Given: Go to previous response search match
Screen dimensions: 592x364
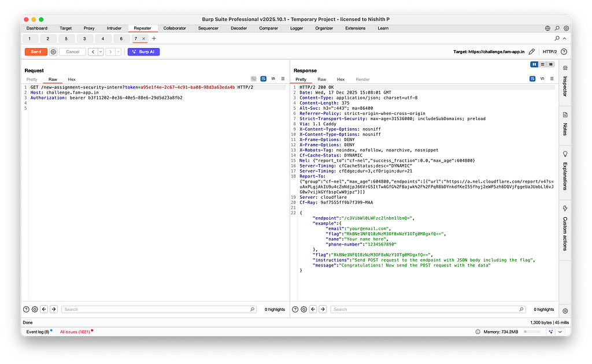Looking at the screenshot, I should 313,309.
